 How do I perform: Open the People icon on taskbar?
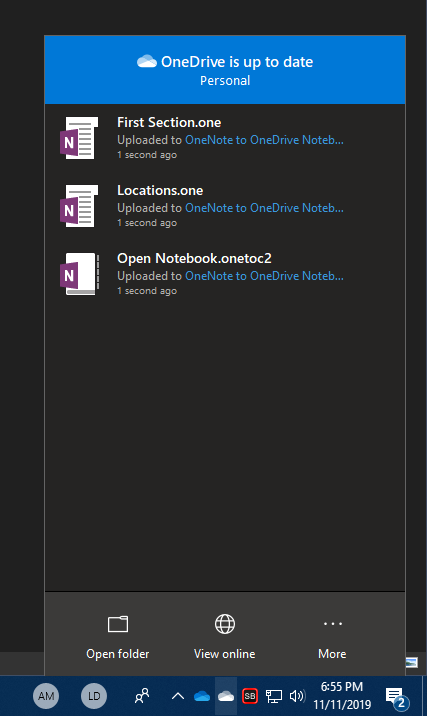point(142,696)
